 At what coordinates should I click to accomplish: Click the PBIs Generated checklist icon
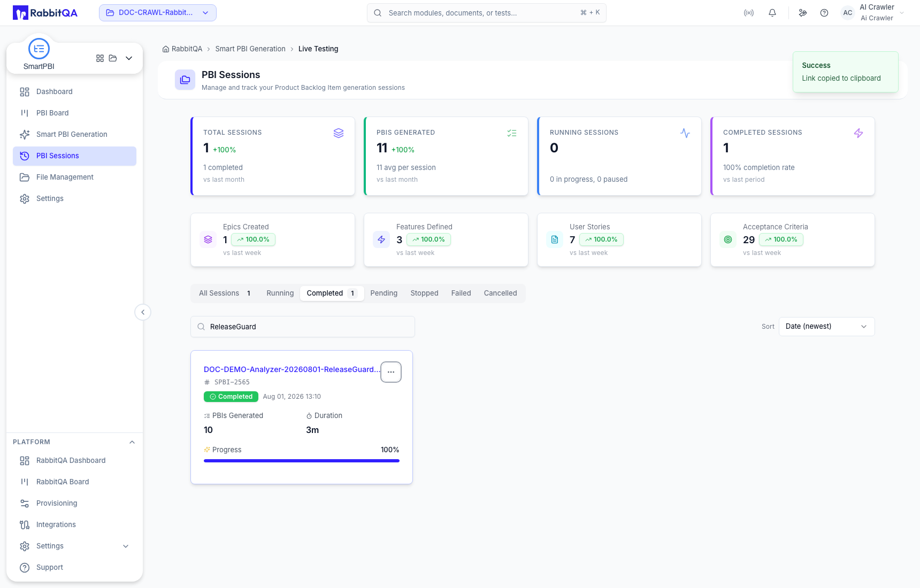pos(512,133)
